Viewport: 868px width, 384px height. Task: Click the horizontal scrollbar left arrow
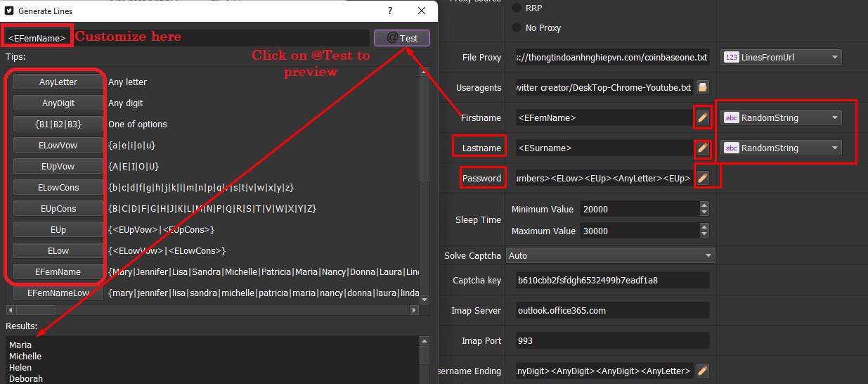point(10,310)
